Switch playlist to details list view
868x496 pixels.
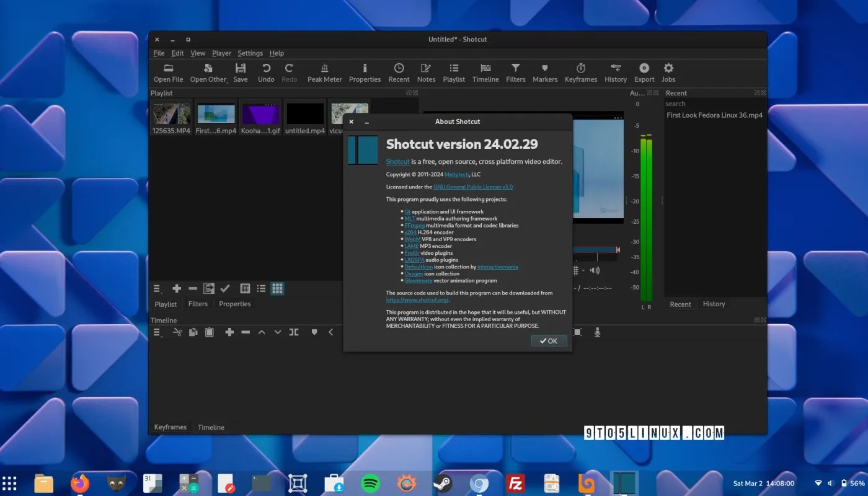[245, 288]
